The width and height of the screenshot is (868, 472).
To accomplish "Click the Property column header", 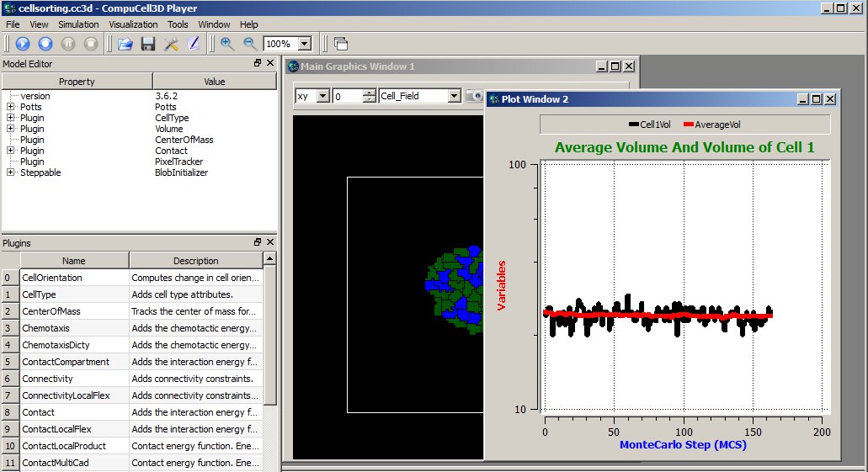I will pos(77,82).
